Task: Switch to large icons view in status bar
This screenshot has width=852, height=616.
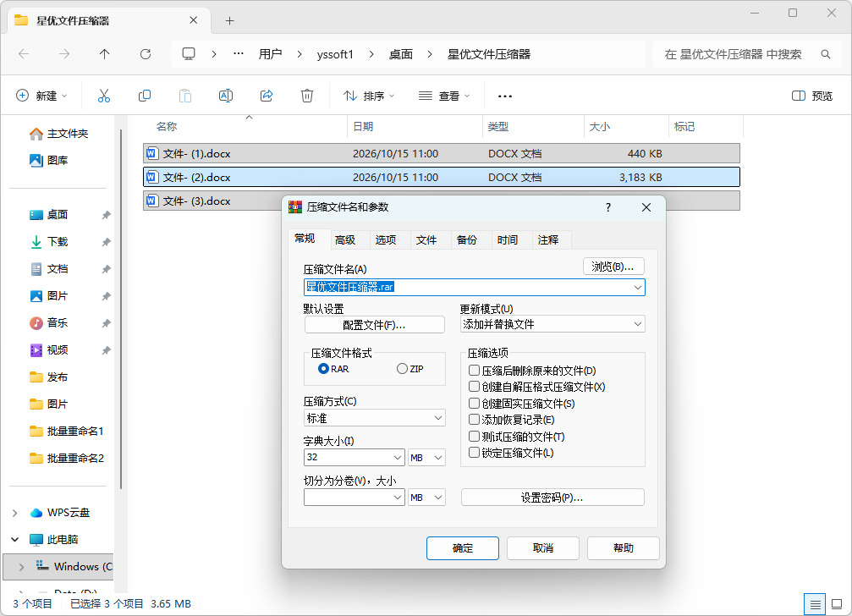Action: (x=837, y=604)
